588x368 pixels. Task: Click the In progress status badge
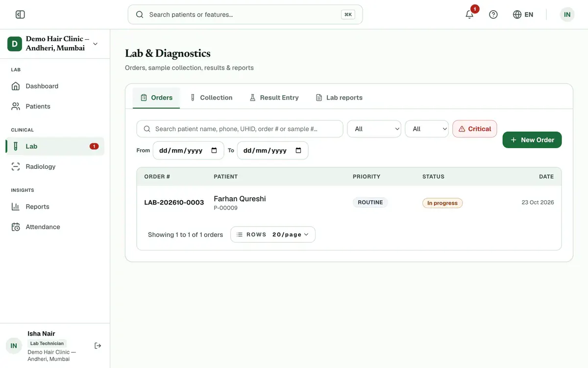click(442, 203)
